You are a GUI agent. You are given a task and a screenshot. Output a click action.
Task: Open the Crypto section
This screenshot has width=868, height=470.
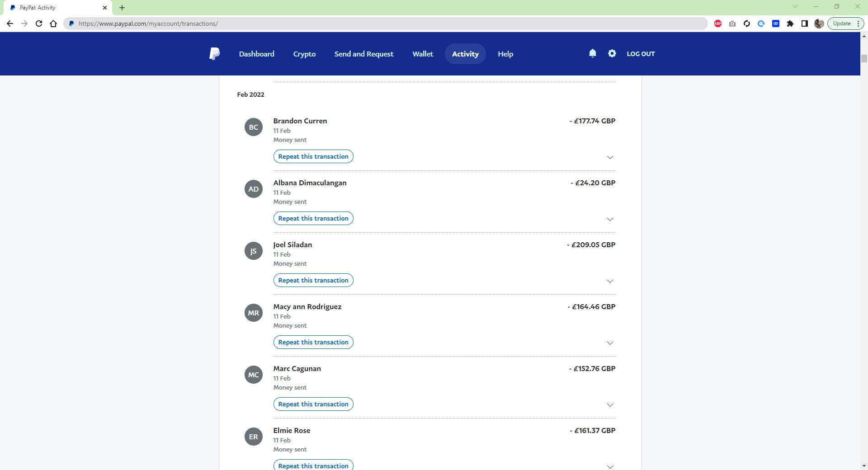pyautogui.click(x=304, y=54)
